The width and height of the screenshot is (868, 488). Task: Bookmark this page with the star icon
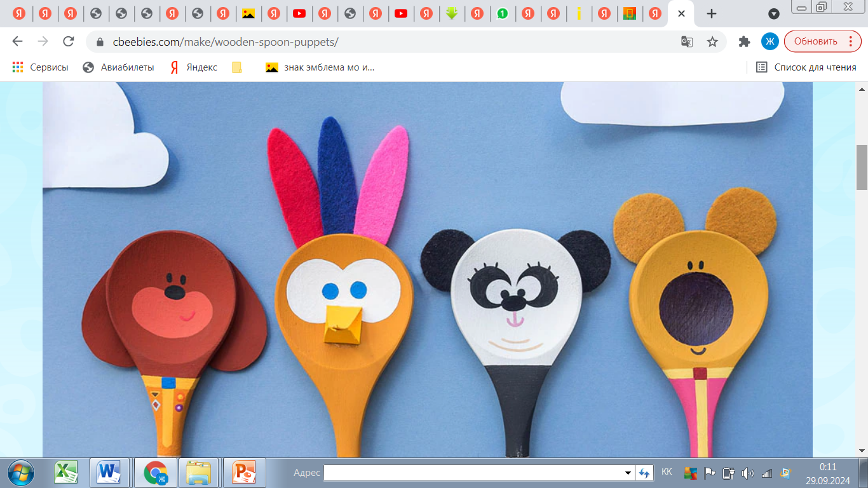[712, 41]
